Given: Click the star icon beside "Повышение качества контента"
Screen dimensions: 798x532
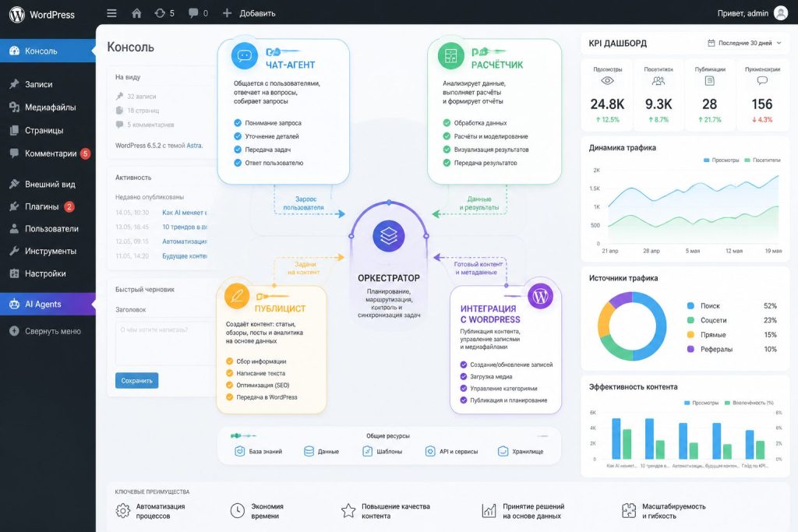Looking at the screenshot, I should point(348,511).
